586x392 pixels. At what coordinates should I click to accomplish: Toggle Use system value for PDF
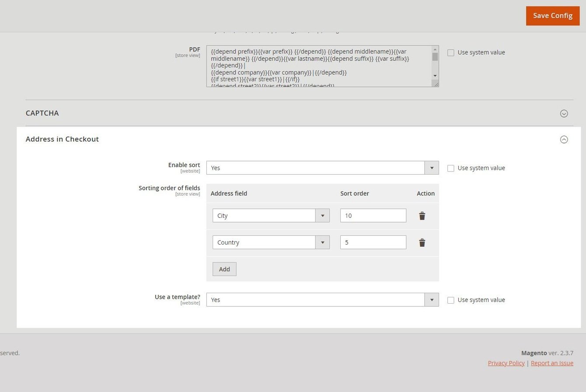451,52
